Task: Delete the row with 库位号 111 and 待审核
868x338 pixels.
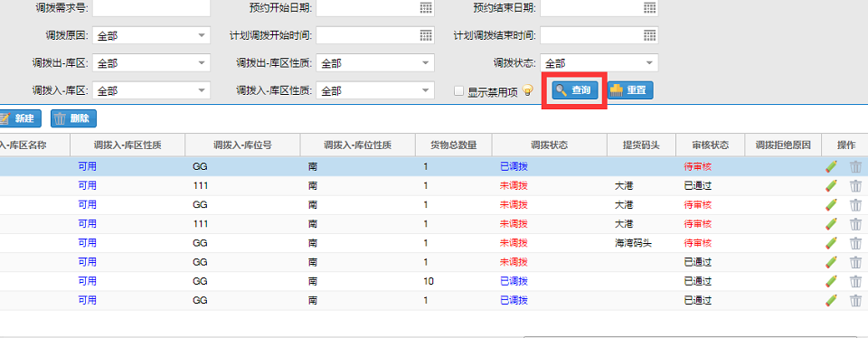Action: click(x=856, y=224)
